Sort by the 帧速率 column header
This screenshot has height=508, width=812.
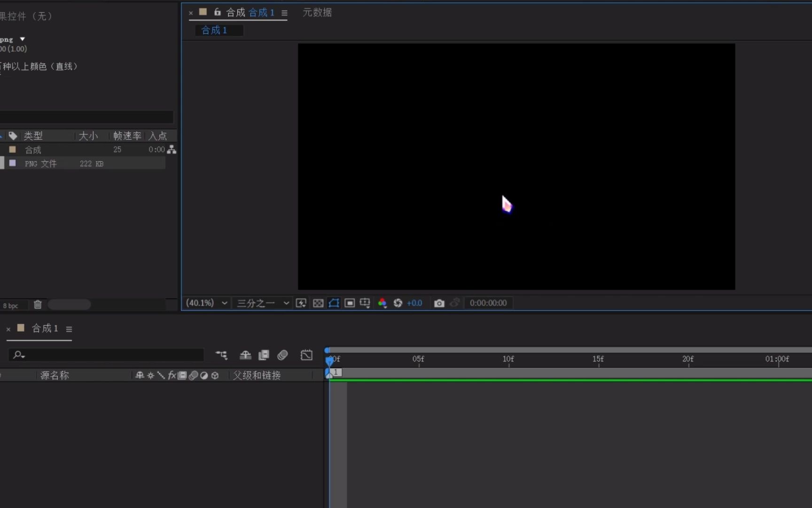pyautogui.click(x=127, y=136)
